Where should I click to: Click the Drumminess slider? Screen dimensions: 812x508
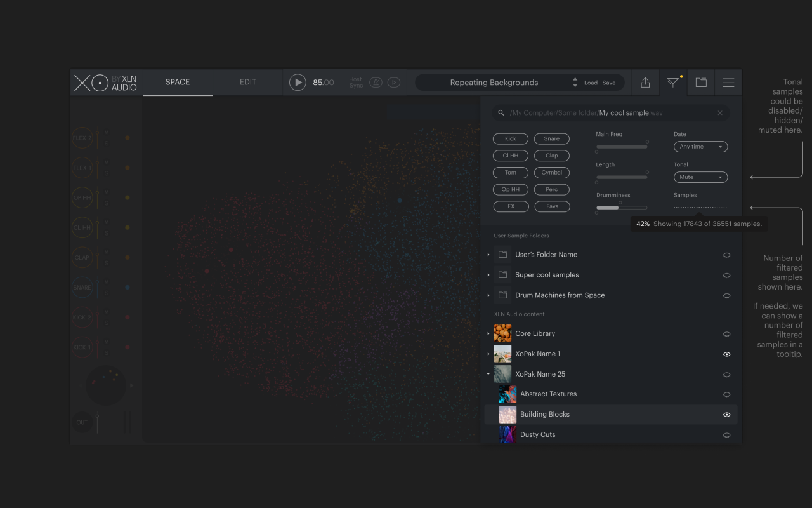[622, 208]
